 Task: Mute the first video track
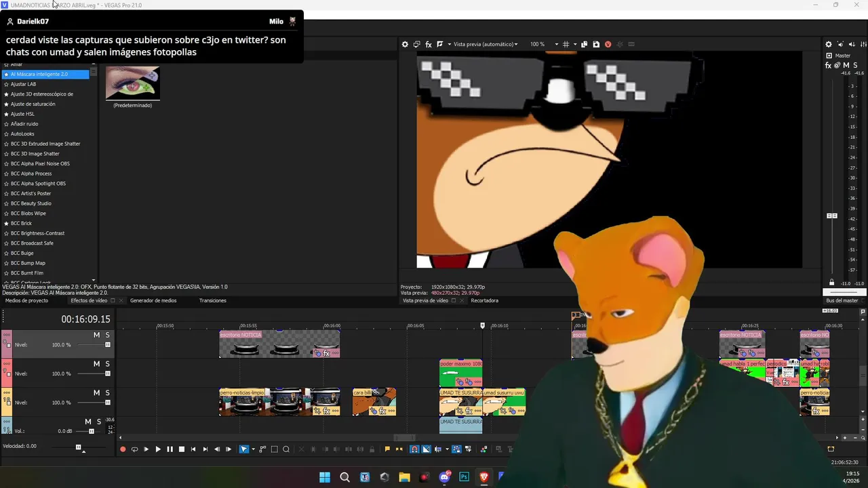[x=96, y=335]
